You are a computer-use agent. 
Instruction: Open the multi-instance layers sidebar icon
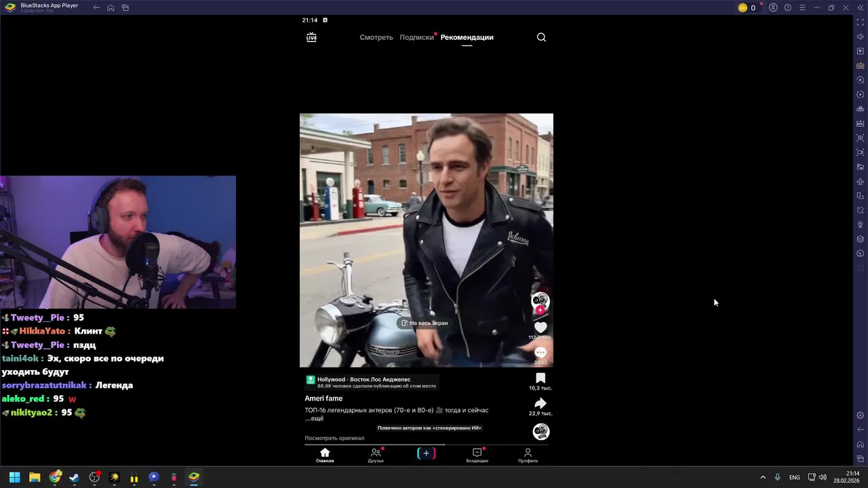[861, 239]
